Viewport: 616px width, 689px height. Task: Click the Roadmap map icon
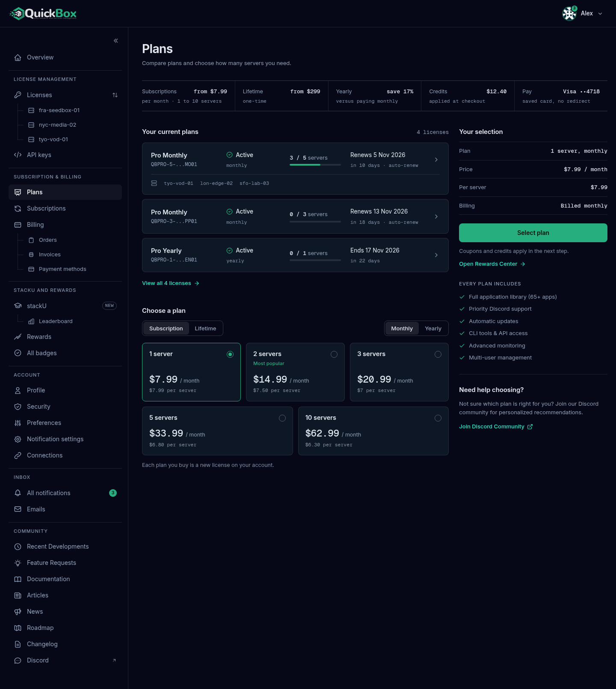18,628
